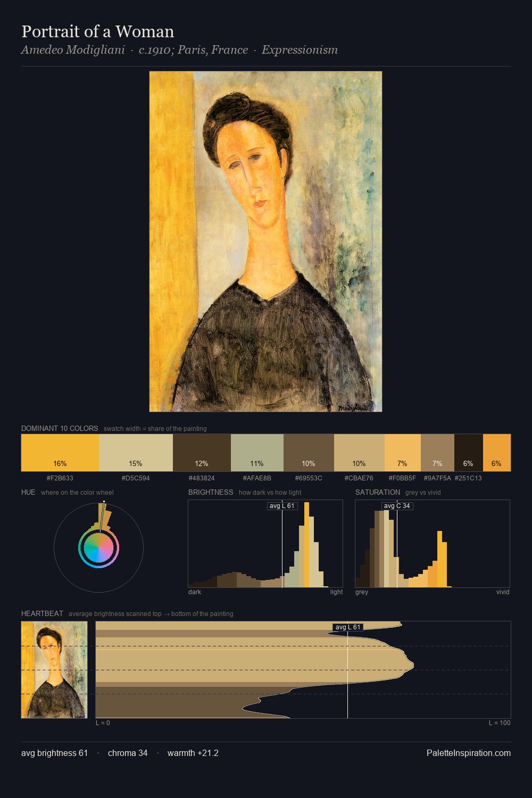Image resolution: width=532 pixels, height=798 pixels.
Task: Click the 16% yellow swatch #F2B633
Action: pos(60,453)
